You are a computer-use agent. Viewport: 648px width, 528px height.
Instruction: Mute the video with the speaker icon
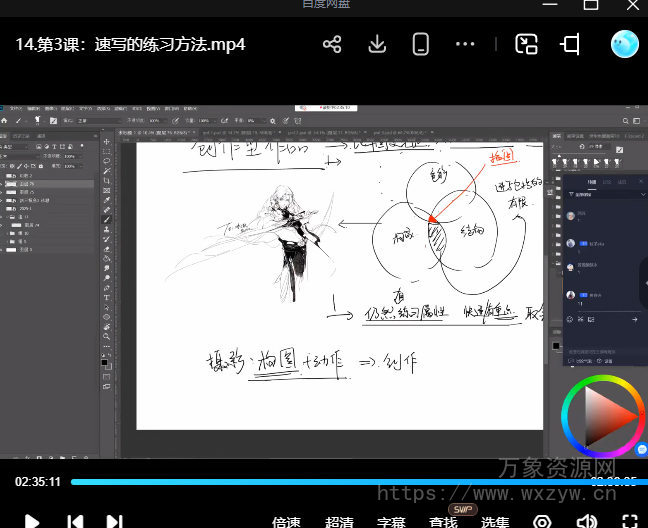click(587, 521)
